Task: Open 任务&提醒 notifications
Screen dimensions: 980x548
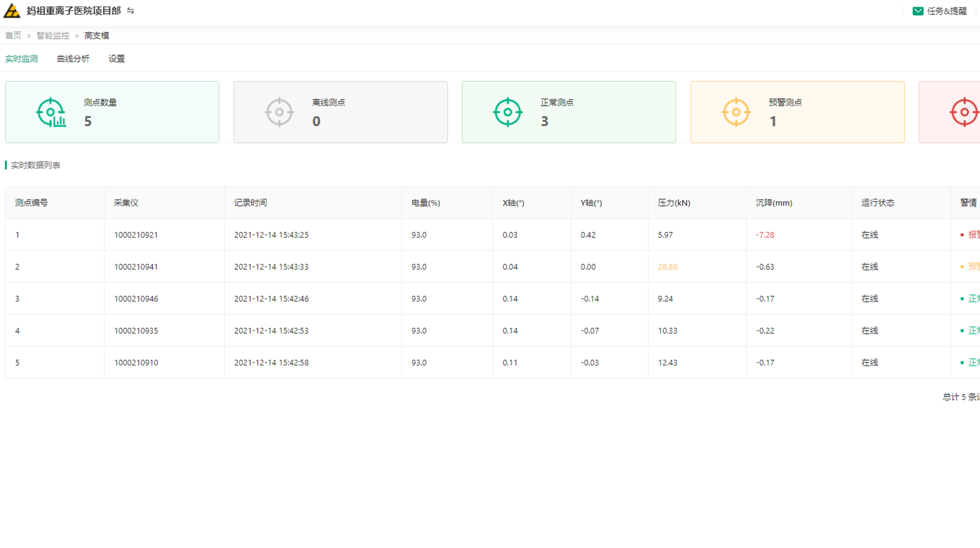Action: (x=947, y=11)
